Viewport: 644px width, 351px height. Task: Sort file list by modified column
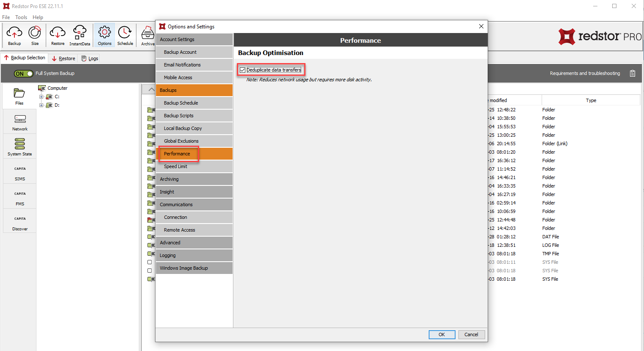(x=514, y=100)
